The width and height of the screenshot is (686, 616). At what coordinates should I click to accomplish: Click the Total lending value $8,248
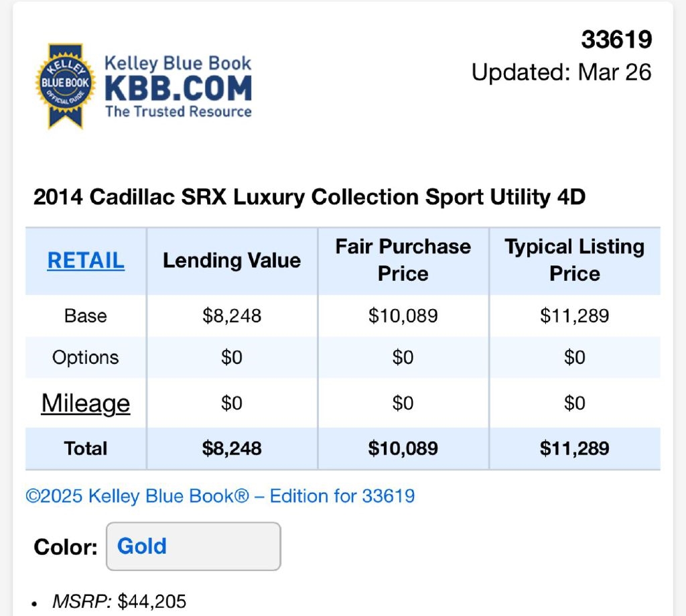pyautogui.click(x=232, y=448)
